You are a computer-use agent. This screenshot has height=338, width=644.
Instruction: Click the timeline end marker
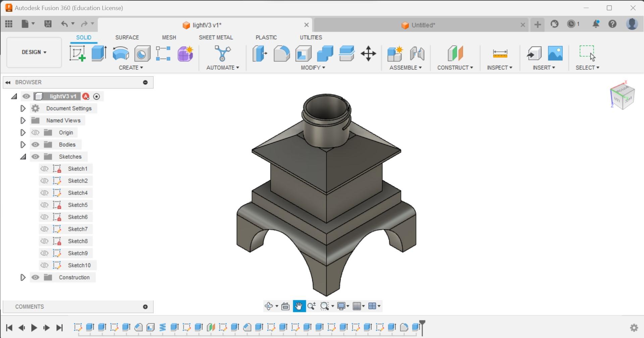[422, 327]
